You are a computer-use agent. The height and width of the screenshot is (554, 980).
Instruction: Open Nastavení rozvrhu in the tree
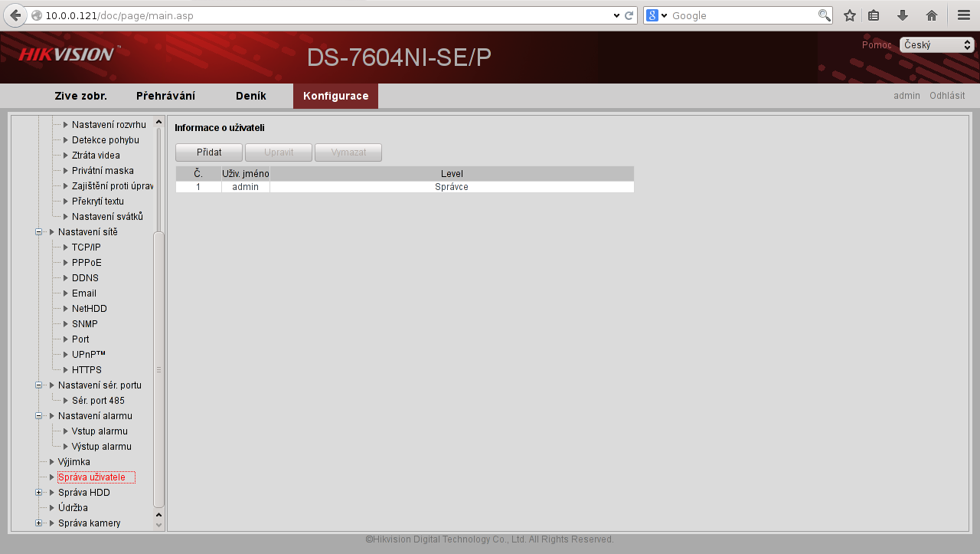109,125
